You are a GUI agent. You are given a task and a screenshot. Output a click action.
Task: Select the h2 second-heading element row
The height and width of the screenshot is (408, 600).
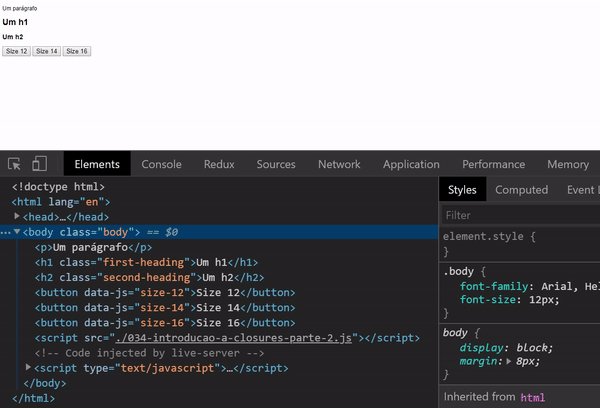pyautogui.click(x=149, y=277)
